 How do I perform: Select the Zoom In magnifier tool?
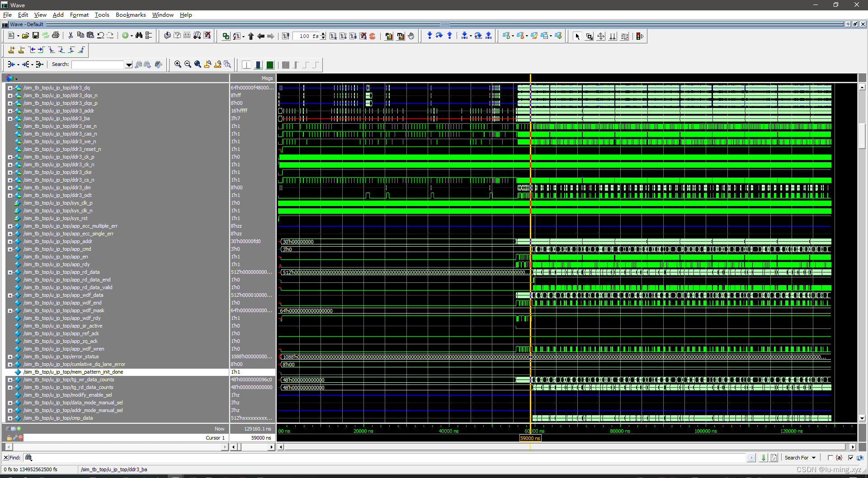click(x=177, y=64)
